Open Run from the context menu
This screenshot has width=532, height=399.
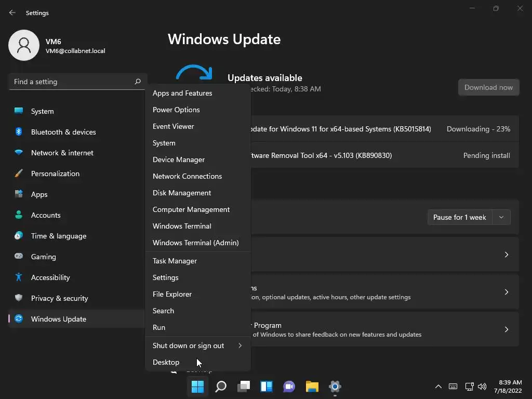click(x=198, y=327)
